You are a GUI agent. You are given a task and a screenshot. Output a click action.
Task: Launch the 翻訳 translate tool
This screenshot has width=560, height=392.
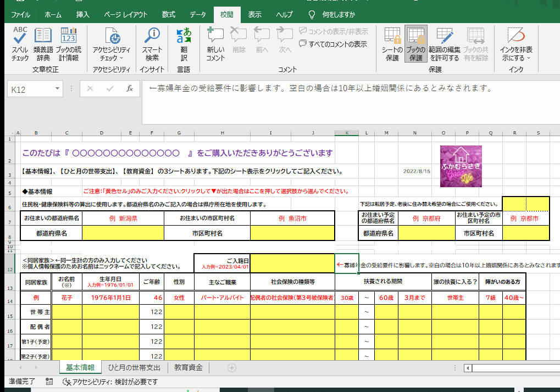[184, 44]
